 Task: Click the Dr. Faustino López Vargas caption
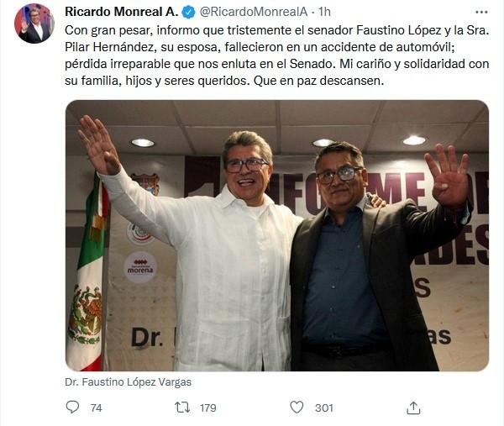pyautogui.click(x=129, y=382)
